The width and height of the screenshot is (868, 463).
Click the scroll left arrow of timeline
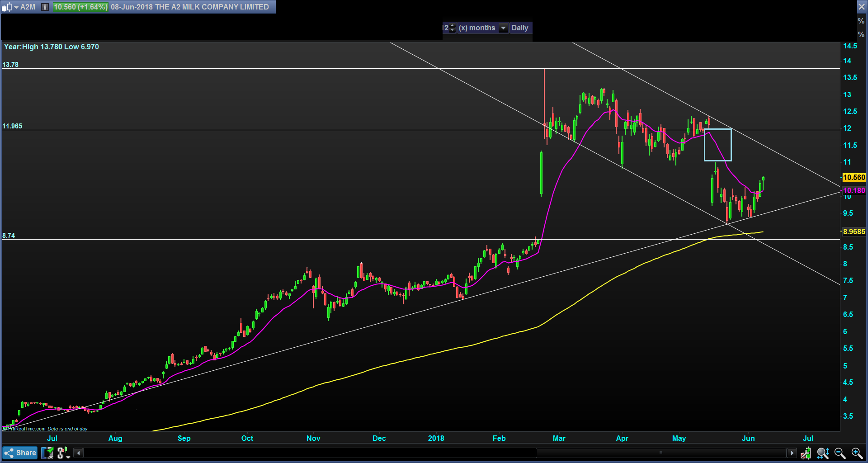(x=78, y=453)
